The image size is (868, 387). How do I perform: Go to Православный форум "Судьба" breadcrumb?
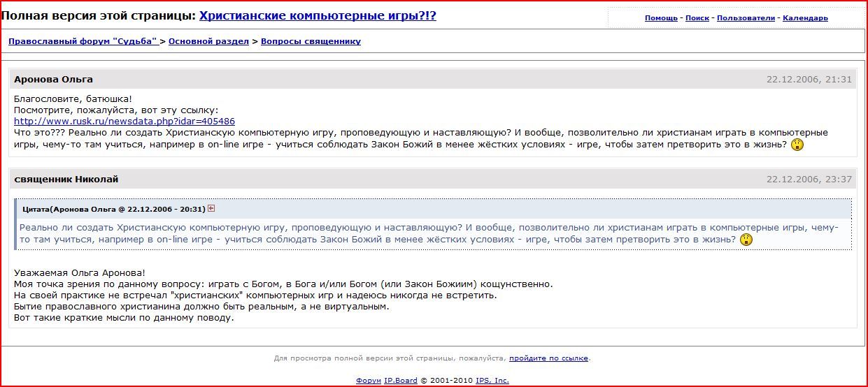tap(83, 41)
